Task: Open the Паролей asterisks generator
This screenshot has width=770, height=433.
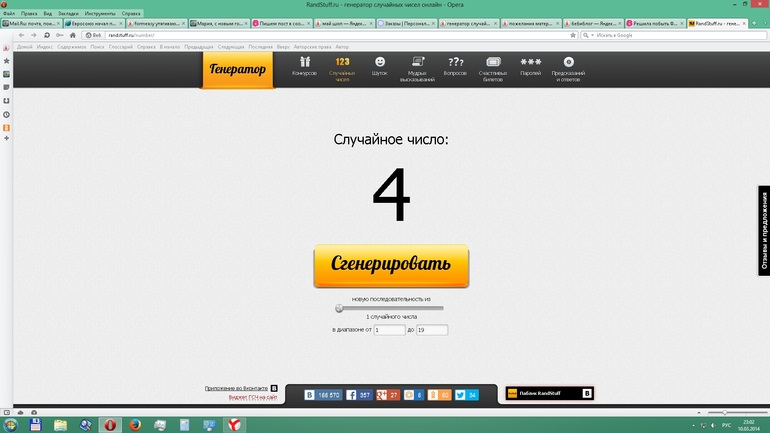Action: pos(531,66)
